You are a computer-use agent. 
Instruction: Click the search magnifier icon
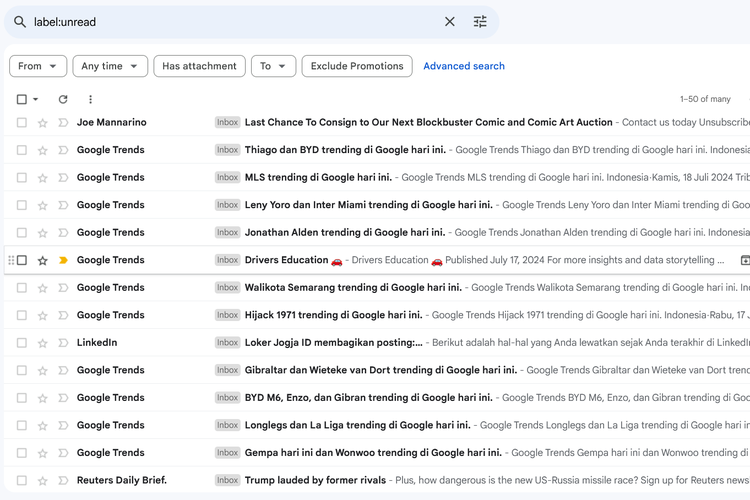(20, 22)
